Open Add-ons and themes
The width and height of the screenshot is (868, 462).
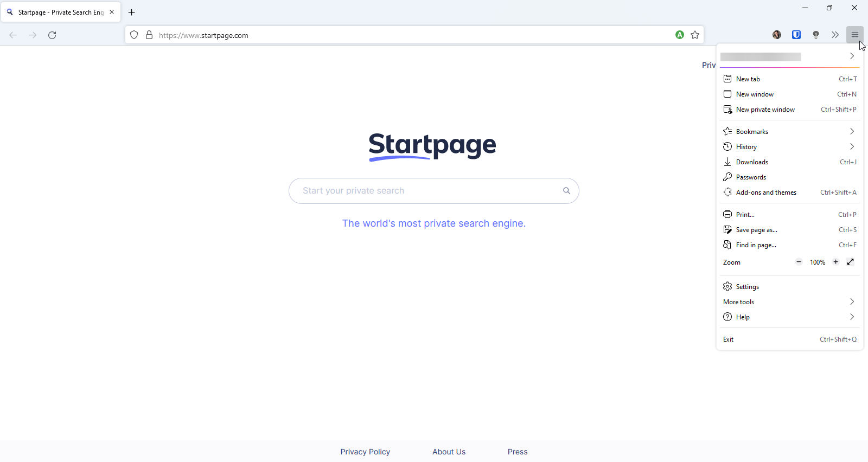point(790,193)
